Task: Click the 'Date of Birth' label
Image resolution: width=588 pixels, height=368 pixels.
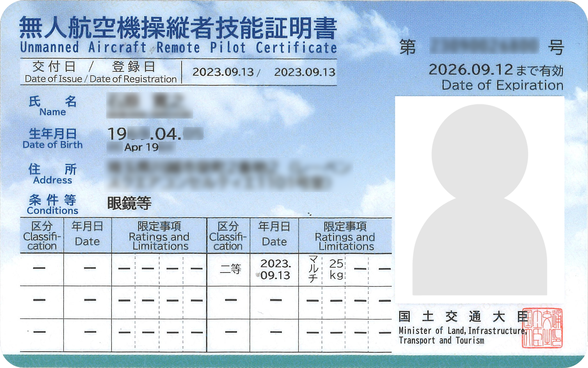Action: pos(53,145)
